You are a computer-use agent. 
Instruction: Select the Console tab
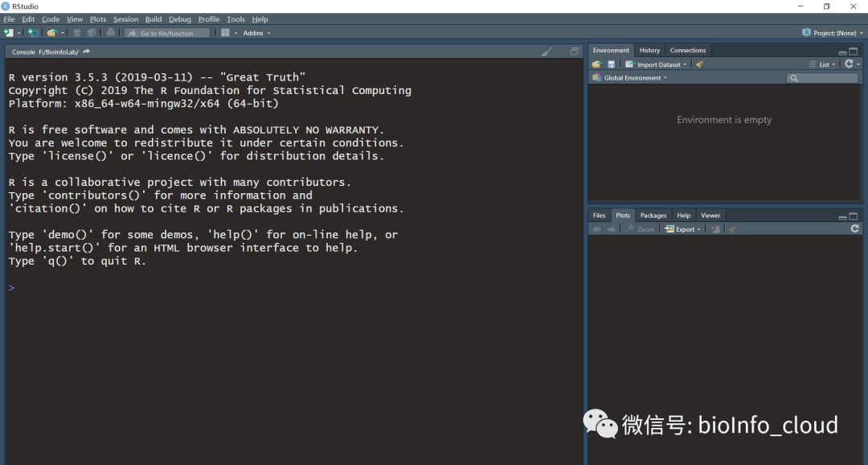pos(23,52)
